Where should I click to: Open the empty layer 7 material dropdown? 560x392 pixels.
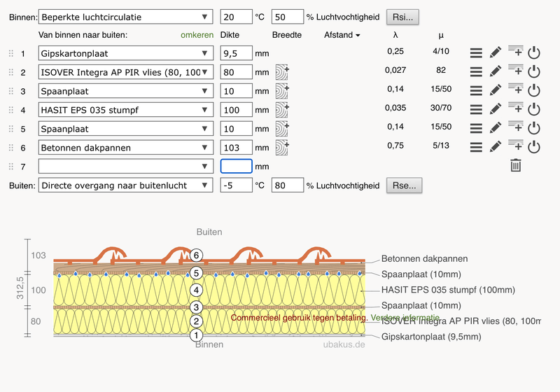(126, 166)
